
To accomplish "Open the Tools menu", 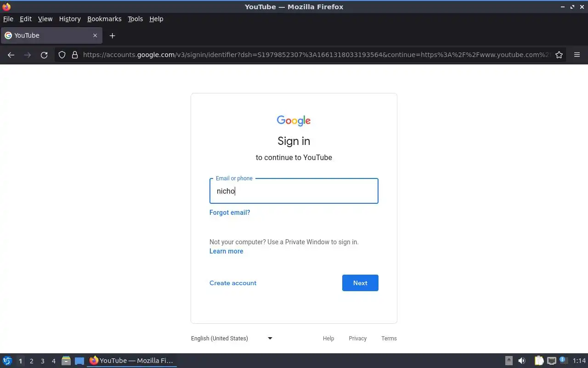I will tap(135, 19).
